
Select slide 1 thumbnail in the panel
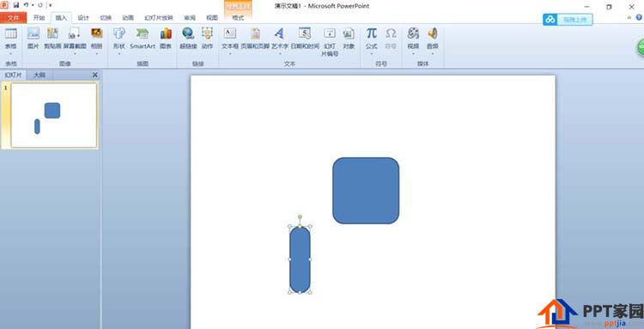pos(54,115)
